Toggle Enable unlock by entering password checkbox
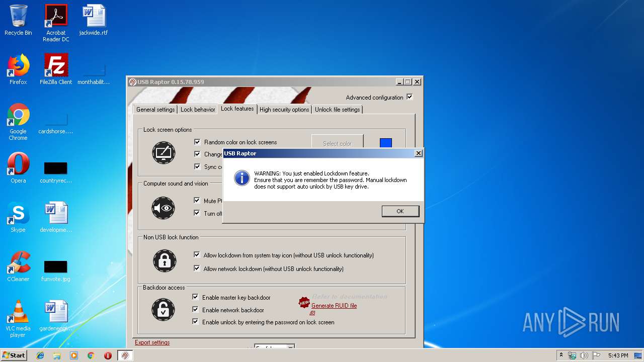644x362 pixels. click(x=195, y=322)
